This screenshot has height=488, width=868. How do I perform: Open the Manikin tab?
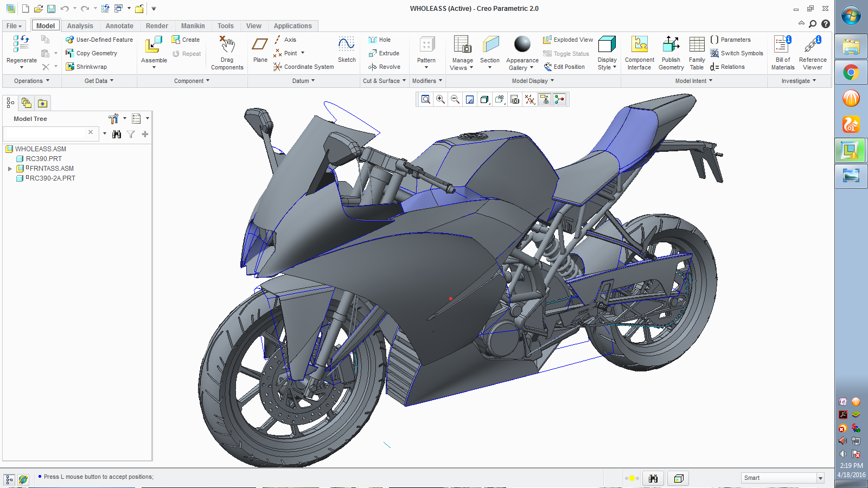193,26
